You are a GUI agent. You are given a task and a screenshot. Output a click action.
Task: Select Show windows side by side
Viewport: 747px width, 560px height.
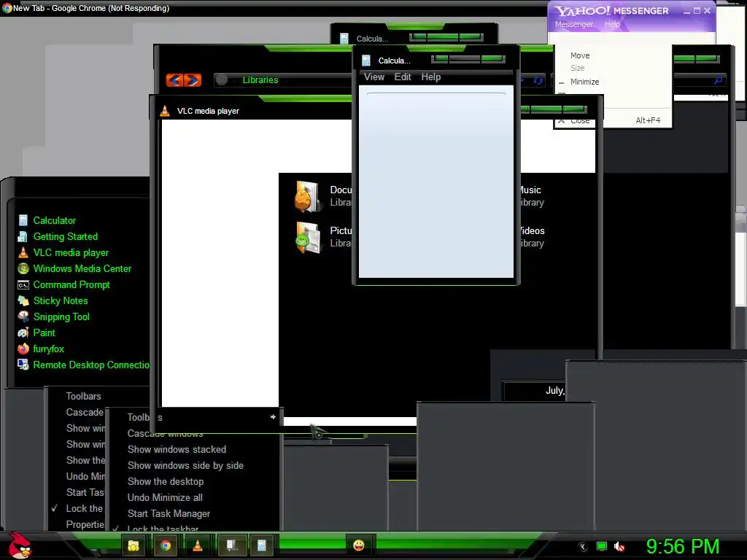click(185, 466)
